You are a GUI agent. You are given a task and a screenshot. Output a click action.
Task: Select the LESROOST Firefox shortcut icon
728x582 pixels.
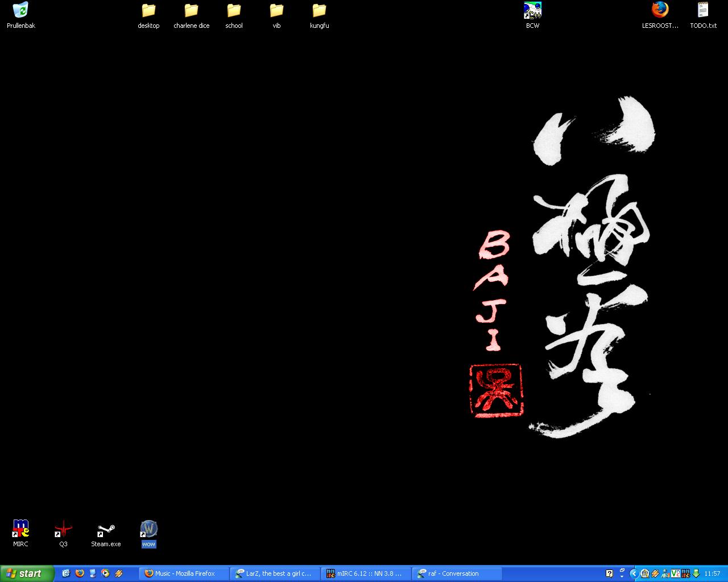pos(660,11)
